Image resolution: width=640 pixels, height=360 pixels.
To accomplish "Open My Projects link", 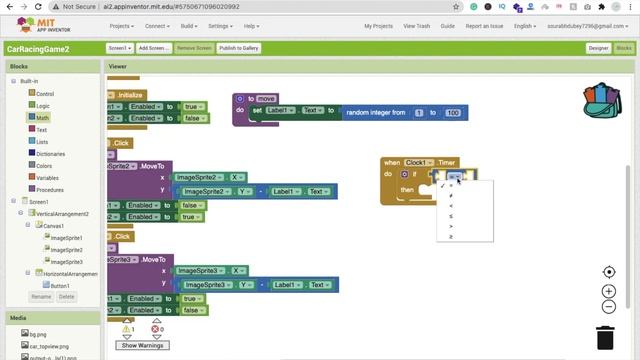I will pyautogui.click(x=378, y=26).
